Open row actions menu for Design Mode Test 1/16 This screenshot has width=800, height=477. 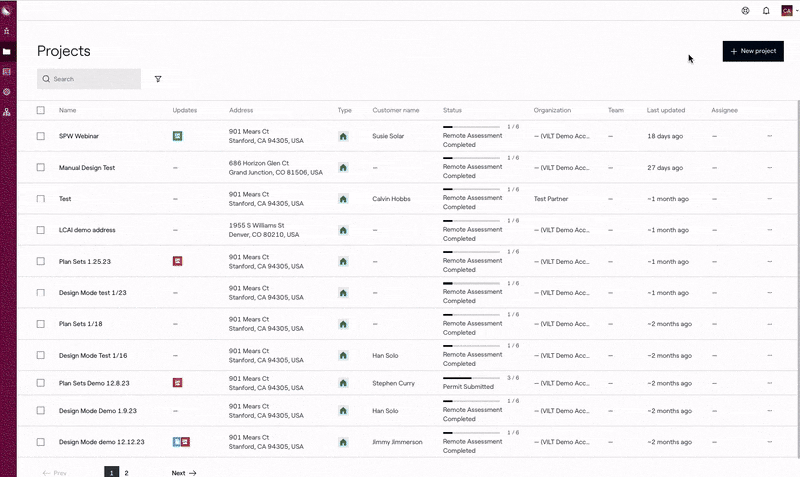[x=769, y=355]
